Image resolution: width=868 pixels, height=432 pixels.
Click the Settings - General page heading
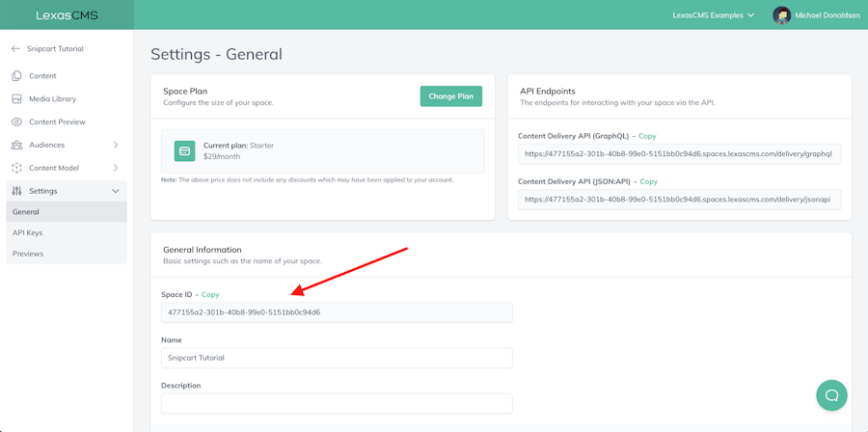coord(216,54)
